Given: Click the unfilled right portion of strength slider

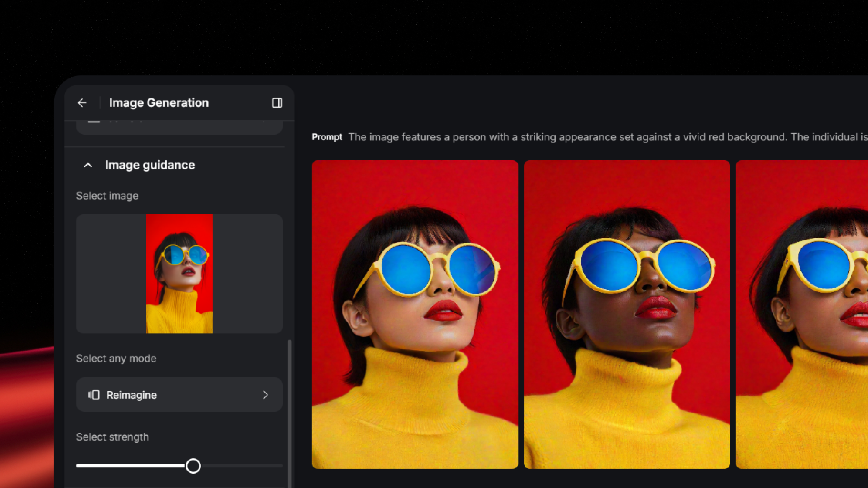Looking at the screenshot, I should coord(242,466).
